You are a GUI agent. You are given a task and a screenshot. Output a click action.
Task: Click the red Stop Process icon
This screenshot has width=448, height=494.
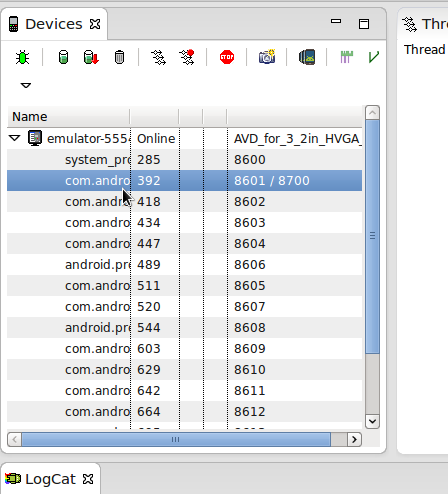tap(227, 57)
